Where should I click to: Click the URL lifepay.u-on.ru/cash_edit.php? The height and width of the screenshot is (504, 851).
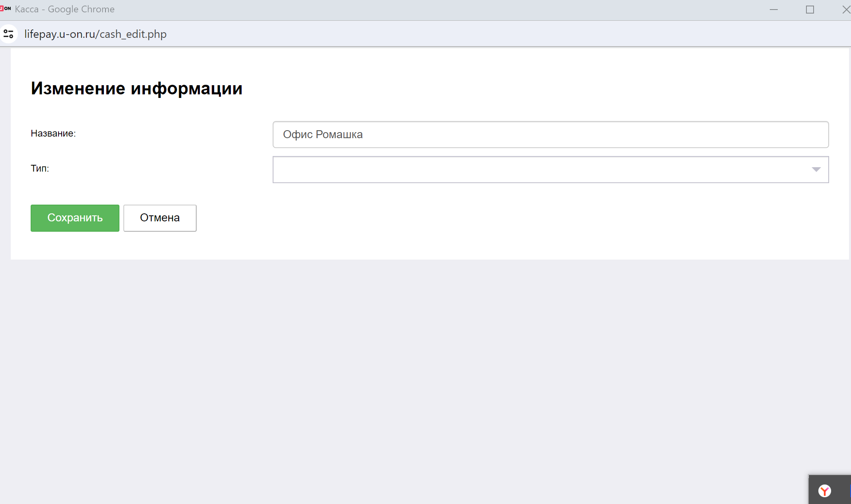[x=96, y=34]
